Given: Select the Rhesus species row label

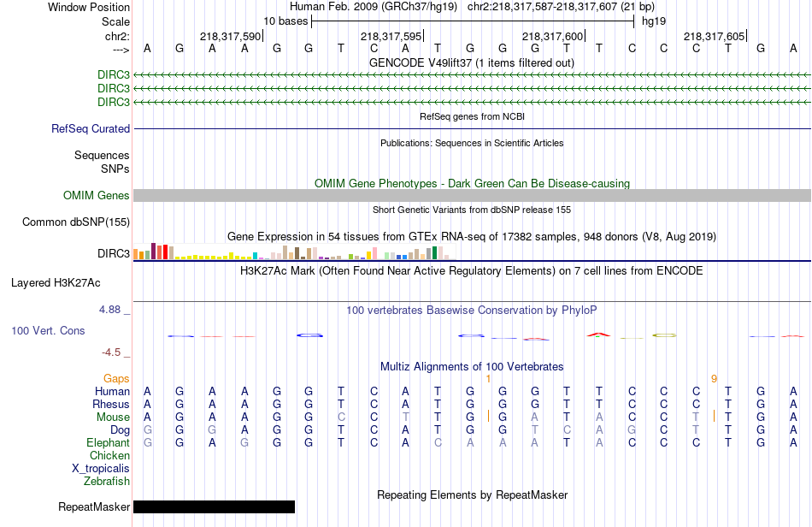Looking at the screenshot, I should click(111, 404).
